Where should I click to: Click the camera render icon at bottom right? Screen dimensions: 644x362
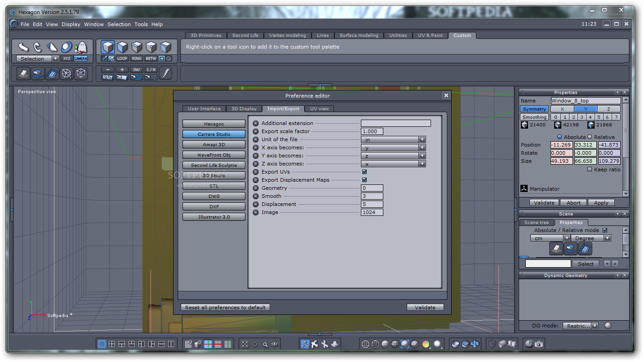[x=539, y=344]
